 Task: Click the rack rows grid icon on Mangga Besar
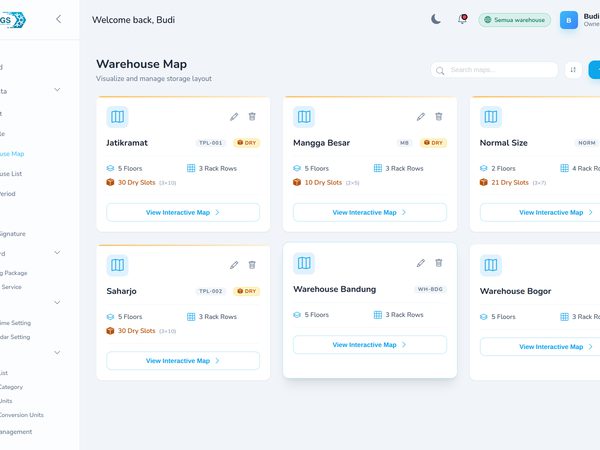(x=378, y=168)
